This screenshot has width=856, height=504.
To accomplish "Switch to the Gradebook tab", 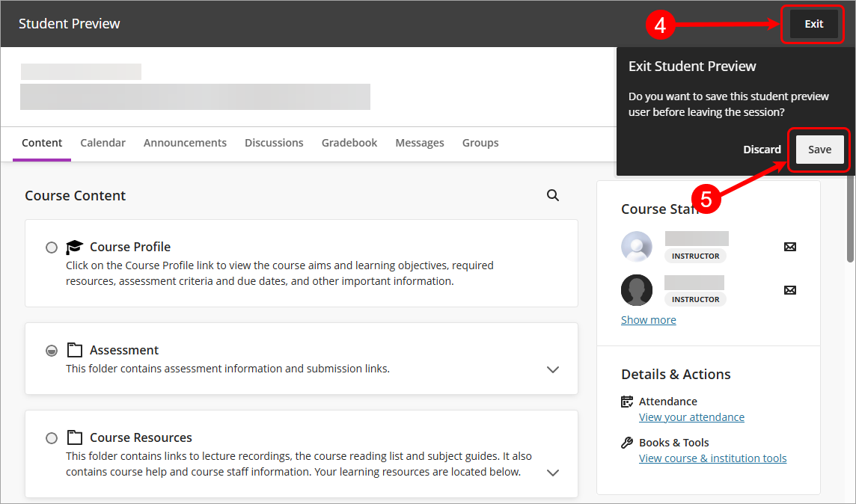I will [x=349, y=143].
